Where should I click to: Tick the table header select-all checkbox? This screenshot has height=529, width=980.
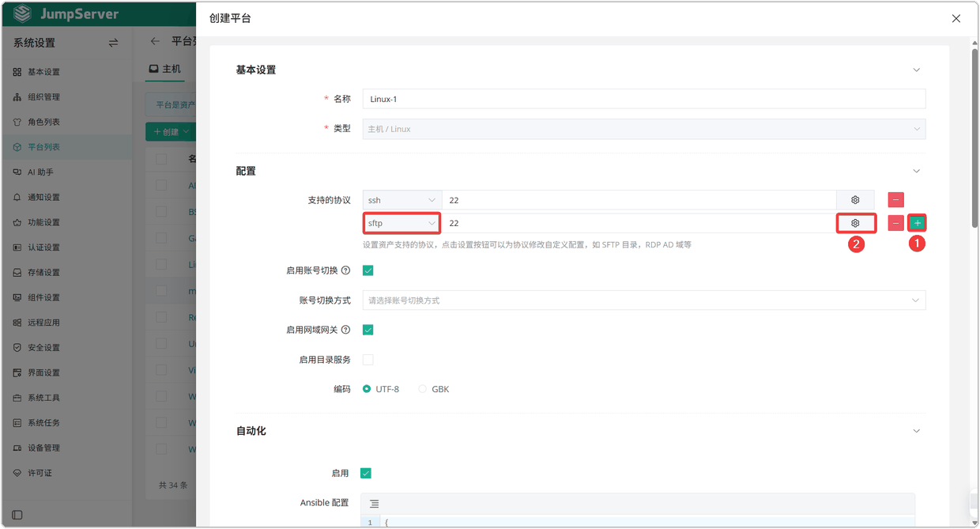pos(161,160)
